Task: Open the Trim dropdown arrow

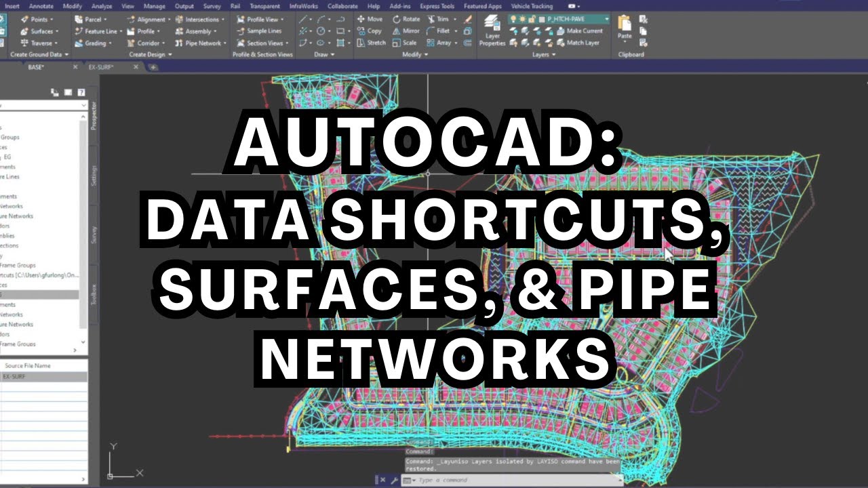Action: [x=454, y=19]
